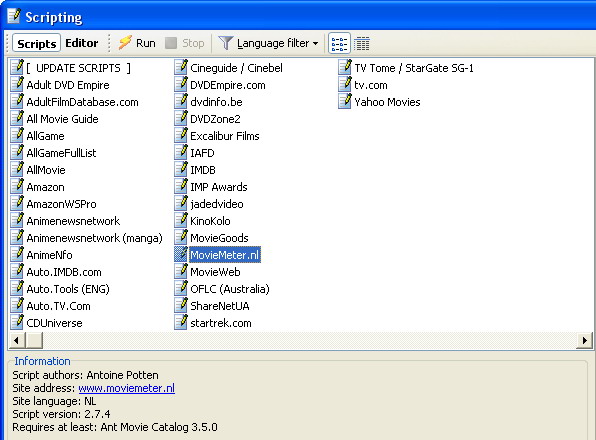Click the left scroll arrow

pos(16,340)
